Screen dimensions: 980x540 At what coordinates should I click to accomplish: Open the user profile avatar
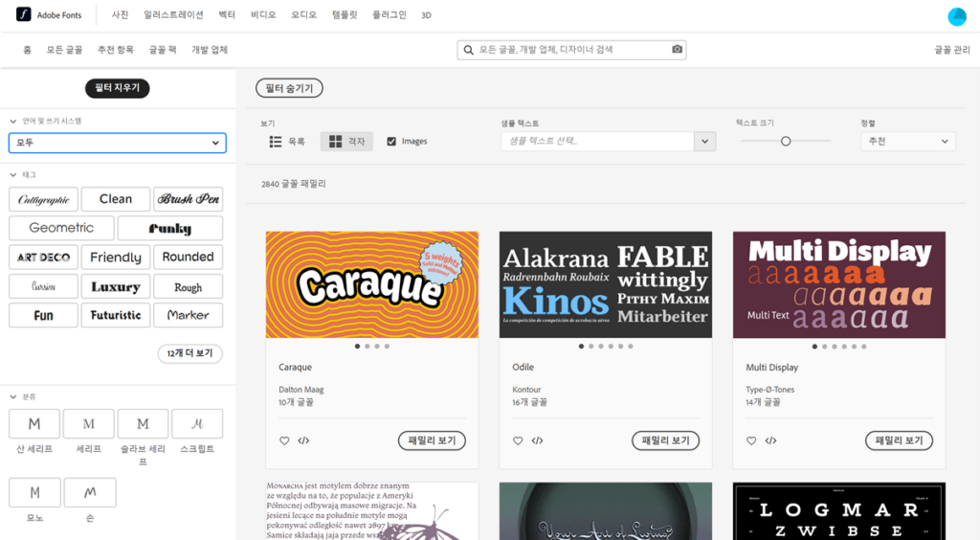(x=957, y=16)
